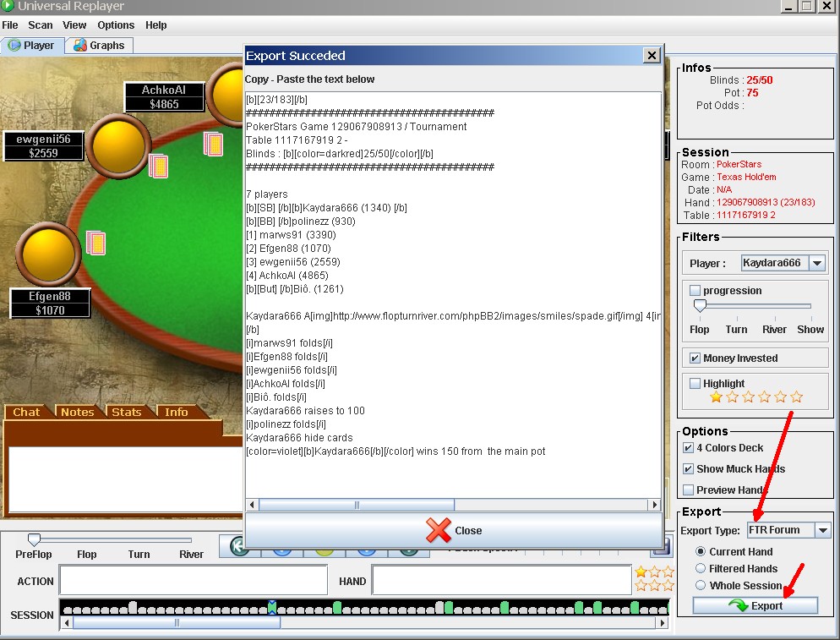Click the Player tab icon
Viewport: 840px width, 640px height.
14,46
